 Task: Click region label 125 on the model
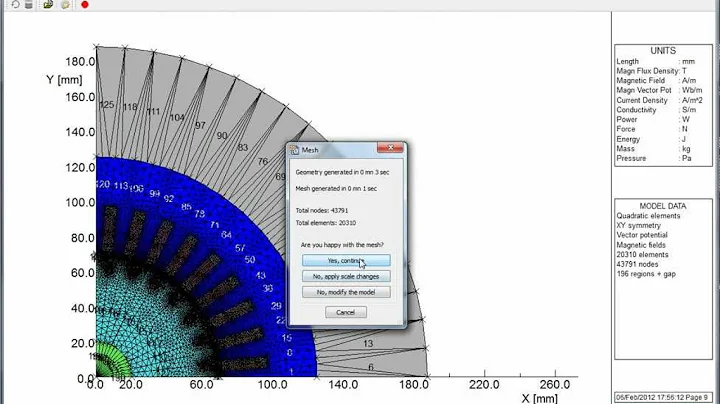tap(107, 105)
